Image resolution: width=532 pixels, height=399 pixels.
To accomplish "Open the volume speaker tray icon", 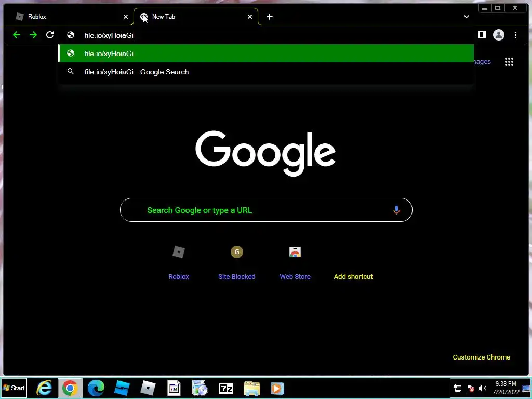I will pyautogui.click(x=482, y=388).
